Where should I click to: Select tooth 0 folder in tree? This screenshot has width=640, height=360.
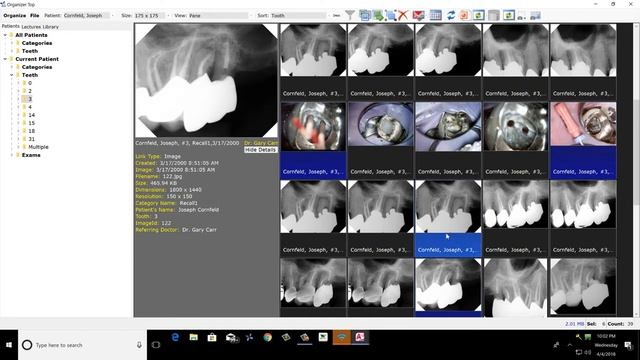(30, 83)
